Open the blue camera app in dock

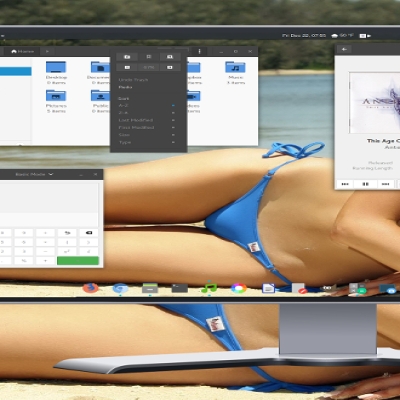(388, 289)
